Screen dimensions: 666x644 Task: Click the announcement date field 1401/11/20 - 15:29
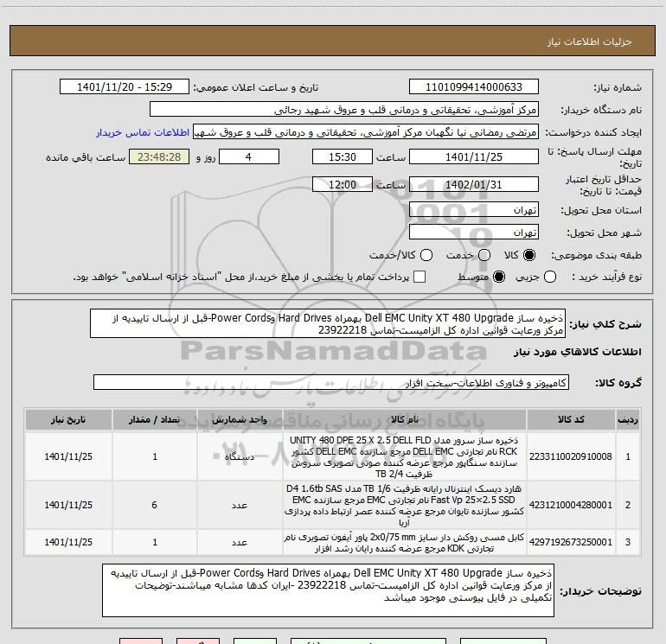point(125,87)
